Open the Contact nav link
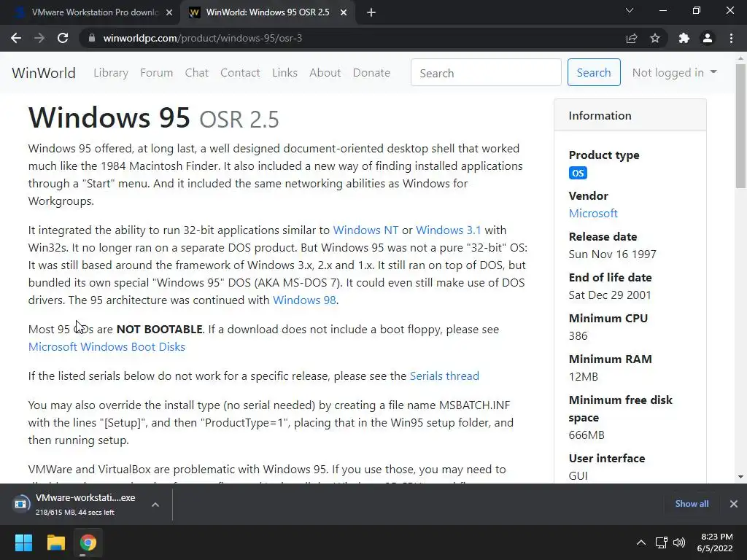The height and width of the screenshot is (560, 747). click(x=240, y=73)
